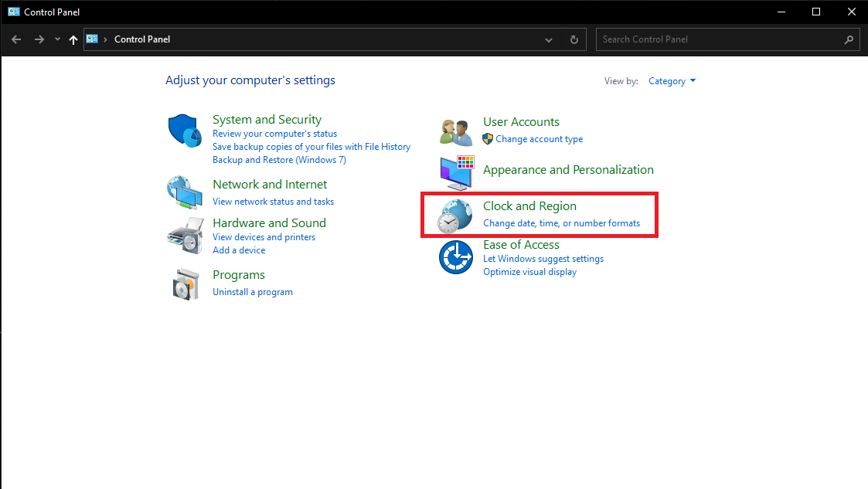868x489 pixels.
Task: Open Backup and Restore (Windows 7)
Action: 280,160
